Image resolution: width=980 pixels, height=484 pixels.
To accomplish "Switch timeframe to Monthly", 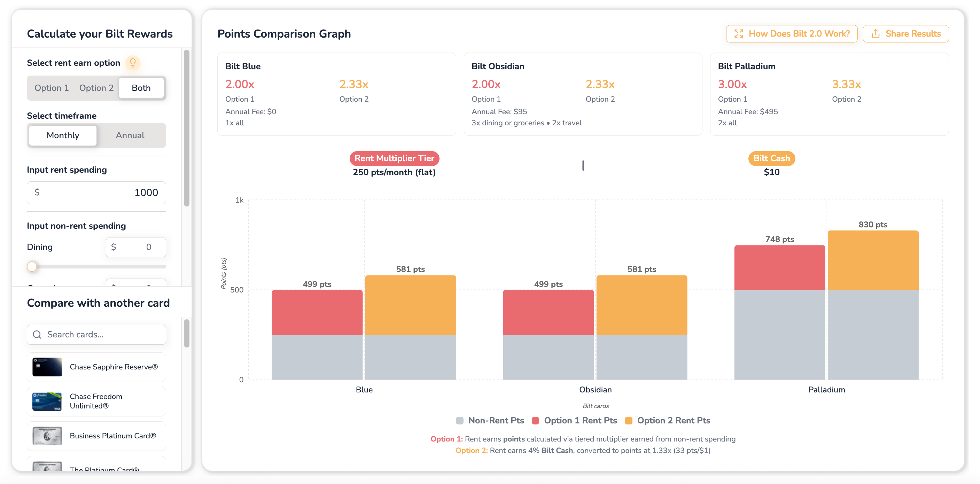I will coord(63,135).
